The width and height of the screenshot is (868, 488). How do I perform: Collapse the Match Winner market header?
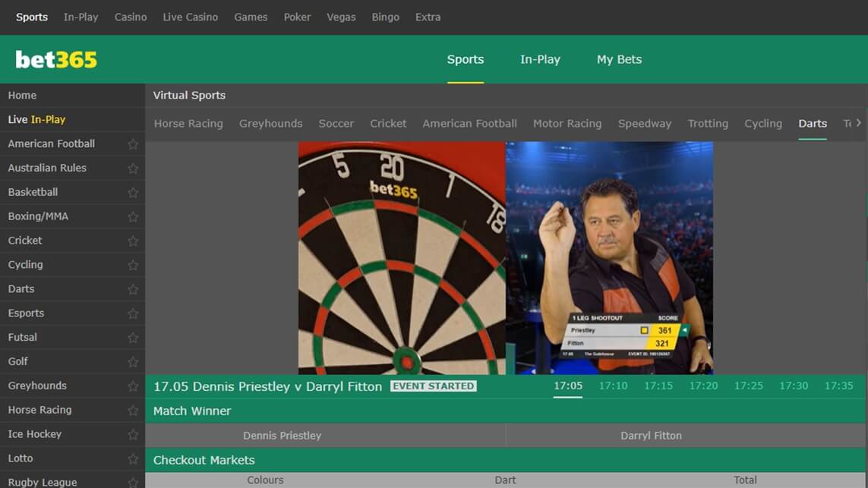507,411
